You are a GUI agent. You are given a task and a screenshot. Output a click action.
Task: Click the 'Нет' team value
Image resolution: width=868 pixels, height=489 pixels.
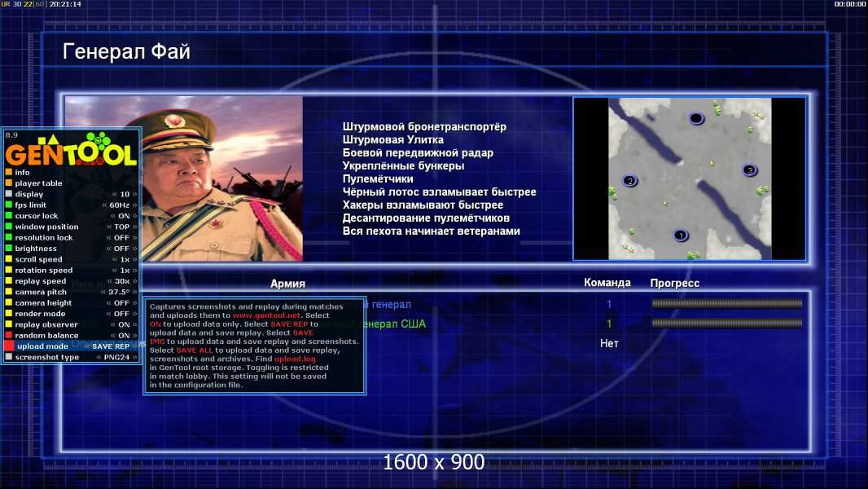(609, 343)
